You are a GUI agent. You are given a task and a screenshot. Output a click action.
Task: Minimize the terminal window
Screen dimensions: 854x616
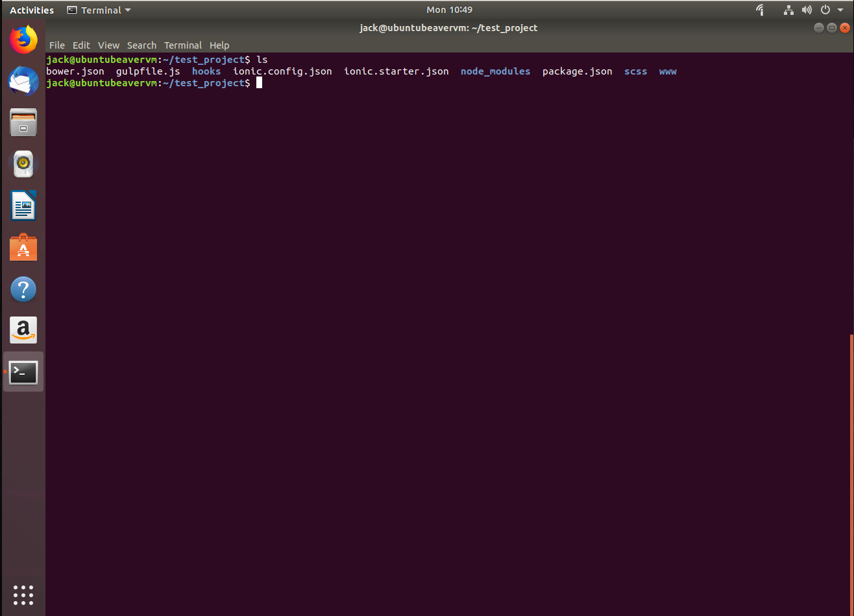pyautogui.click(x=819, y=28)
